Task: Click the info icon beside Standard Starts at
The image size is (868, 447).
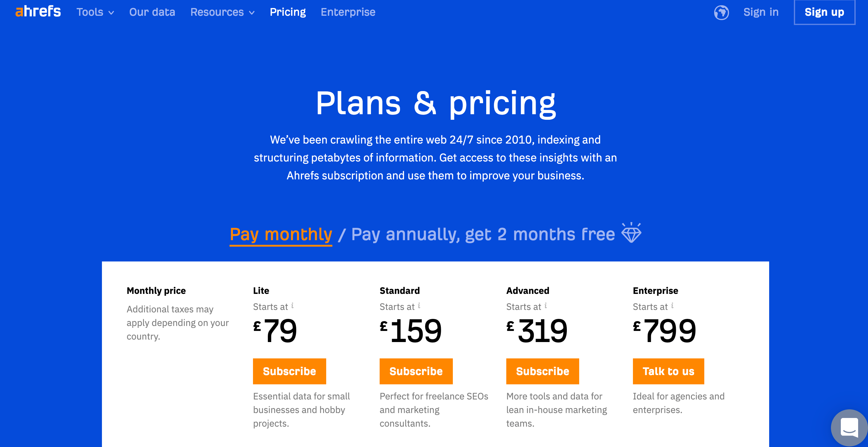Action: pos(419,306)
